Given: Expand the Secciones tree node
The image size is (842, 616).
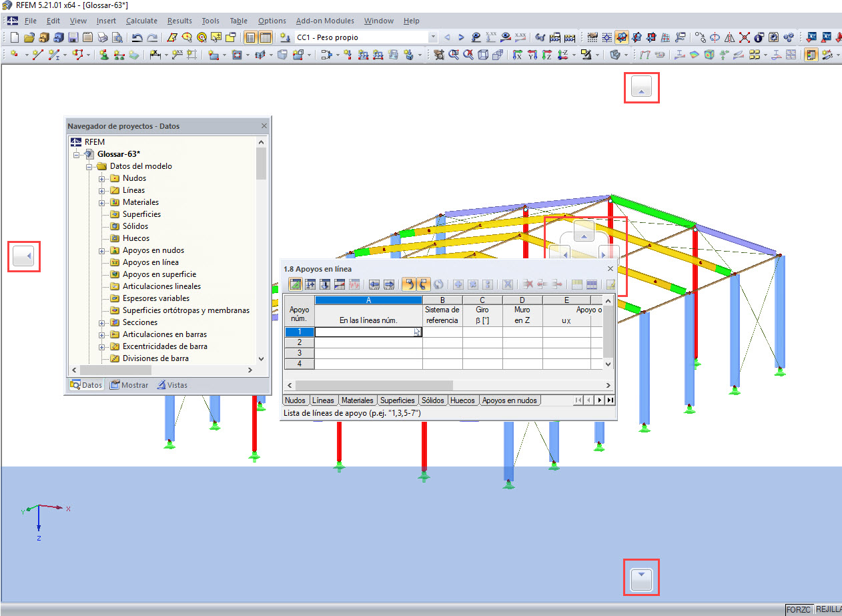Looking at the screenshot, I should coord(102,322).
